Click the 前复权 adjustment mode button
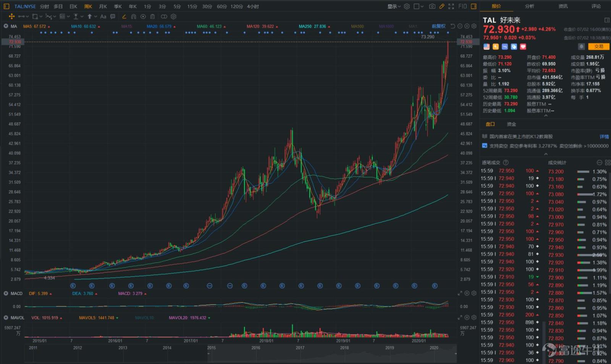Viewport: 611px width, 364px height. point(439,26)
